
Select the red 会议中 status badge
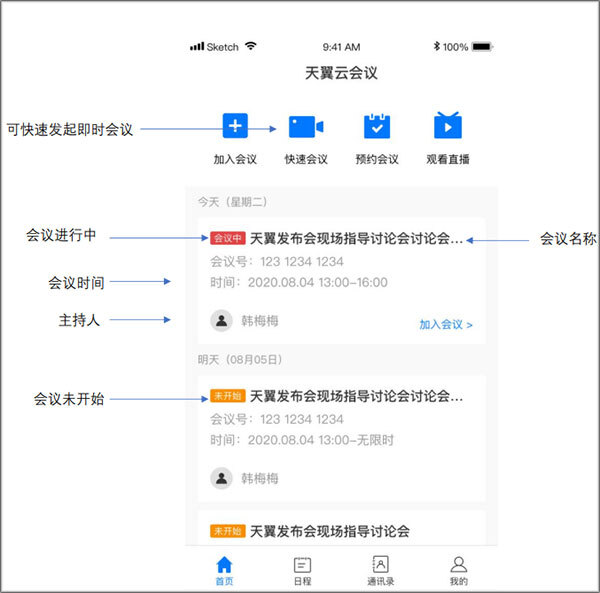tap(227, 239)
